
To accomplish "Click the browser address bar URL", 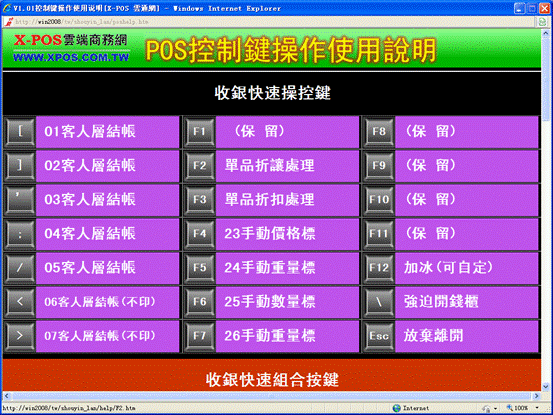I will (82, 22).
